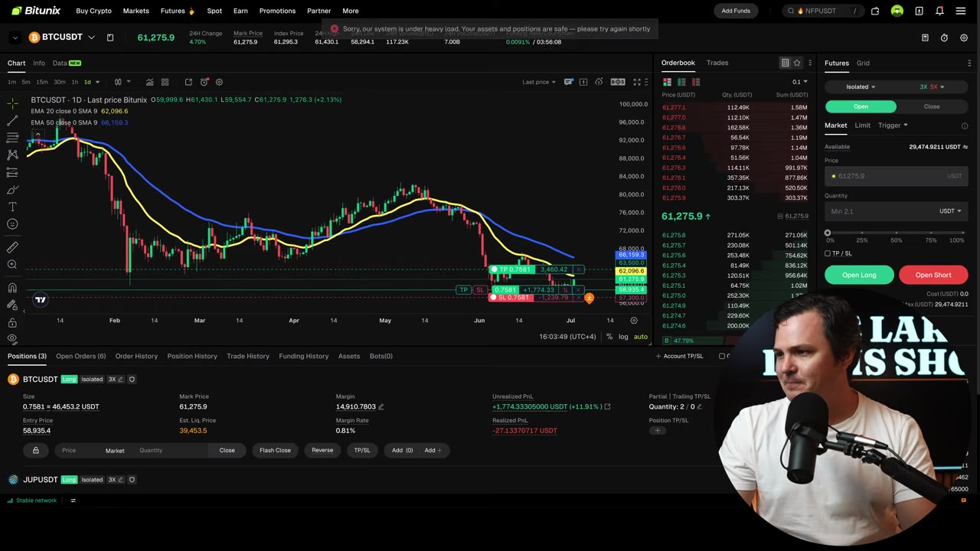Click the NFPUSDT search box
Image resolution: width=980 pixels, height=551 pixels.
pos(822,11)
